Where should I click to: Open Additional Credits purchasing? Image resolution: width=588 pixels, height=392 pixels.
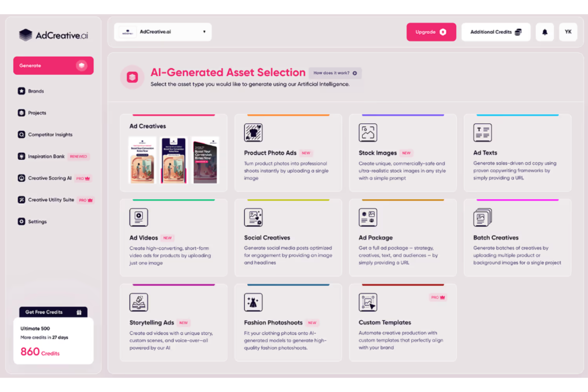point(496,32)
